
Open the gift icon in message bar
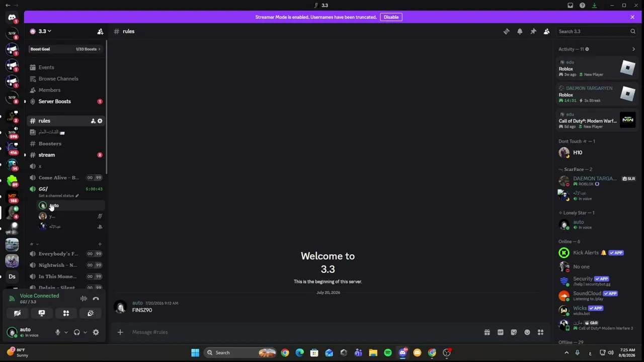tap(487, 332)
